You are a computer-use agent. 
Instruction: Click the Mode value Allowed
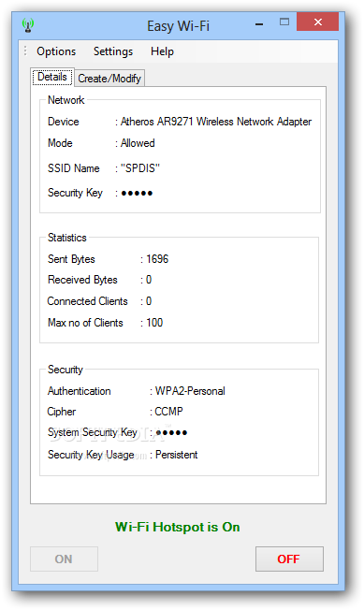pyautogui.click(x=138, y=143)
